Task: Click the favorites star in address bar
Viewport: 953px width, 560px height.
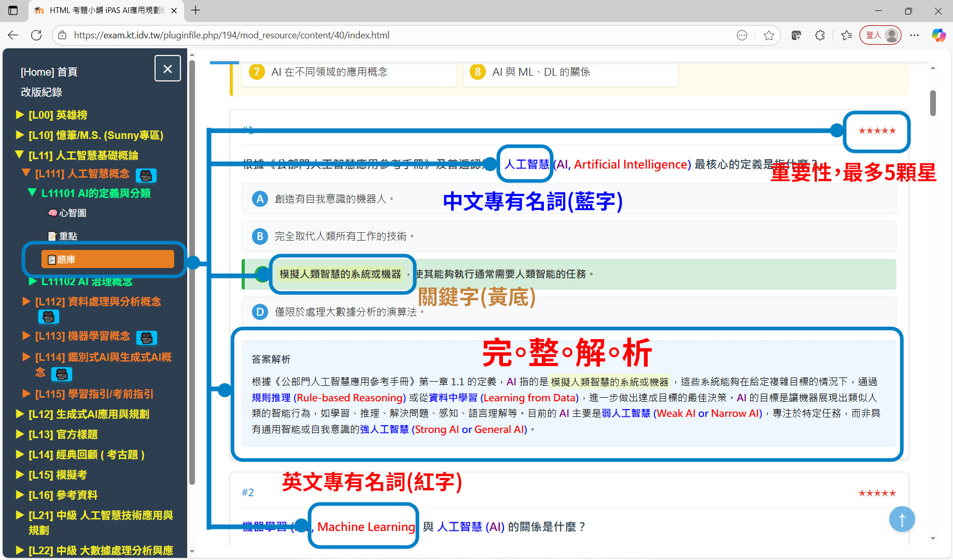Action: click(x=769, y=35)
